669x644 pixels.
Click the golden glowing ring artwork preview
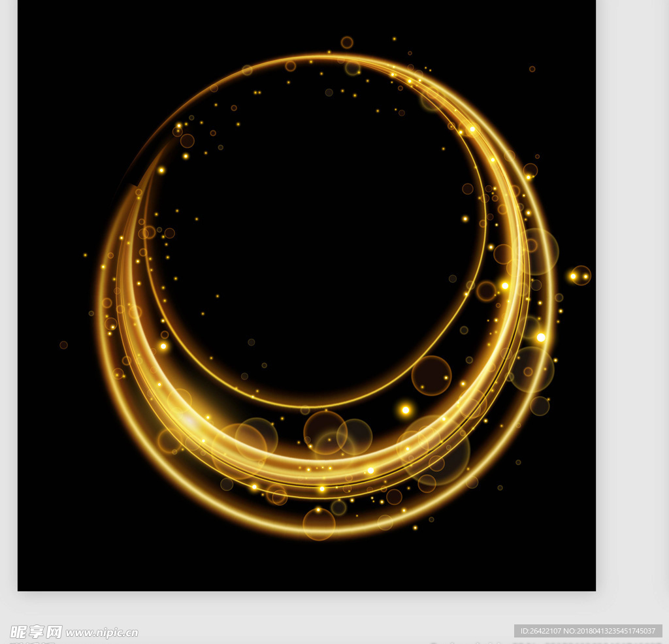[x=306, y=295]
